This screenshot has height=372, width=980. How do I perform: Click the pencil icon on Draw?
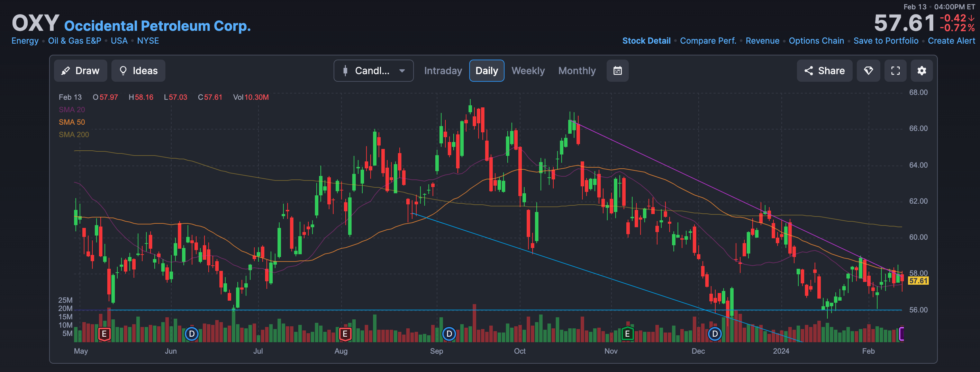point(65,70)
